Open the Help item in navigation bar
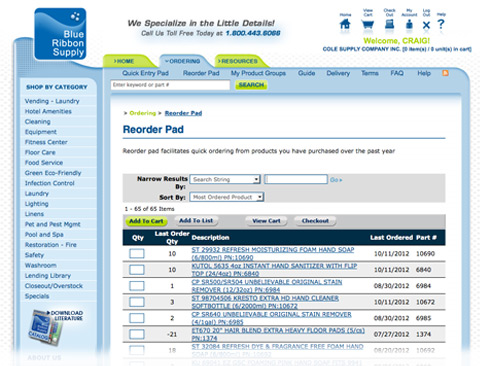Image resolution: width=480 pixels, height=366 pixels. click(424, 73)
